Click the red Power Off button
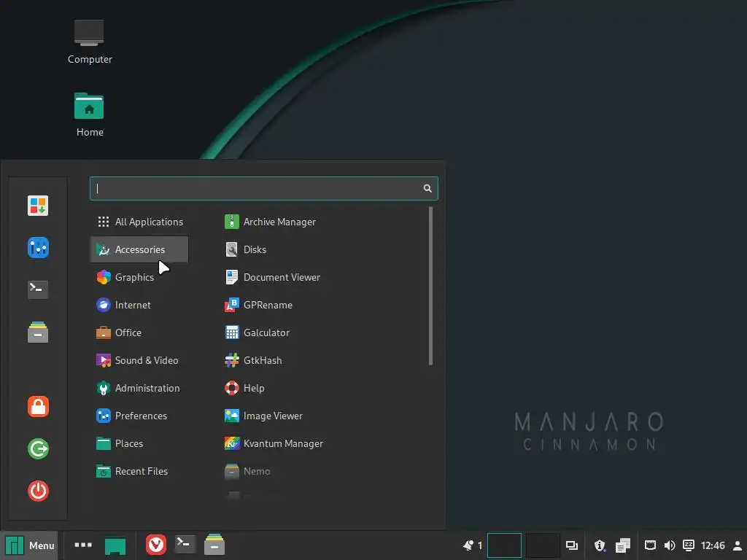The width and height of the screenshot is (747, 560). click(x=38, y=491)
